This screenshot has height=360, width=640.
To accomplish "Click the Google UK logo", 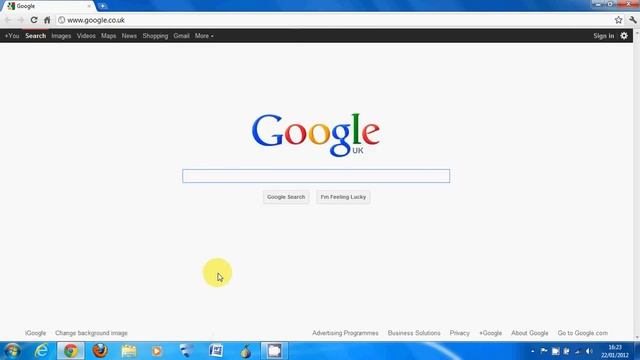I will click(x=316, y=135).
